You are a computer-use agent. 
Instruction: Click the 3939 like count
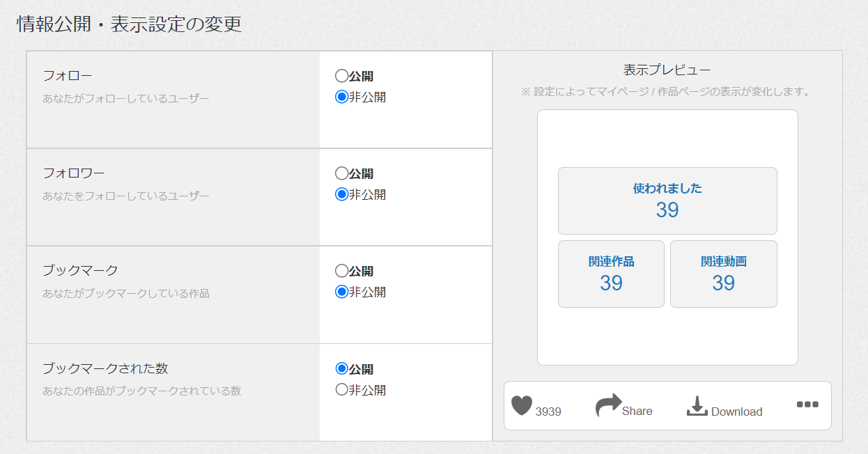(x=548, y=412)
